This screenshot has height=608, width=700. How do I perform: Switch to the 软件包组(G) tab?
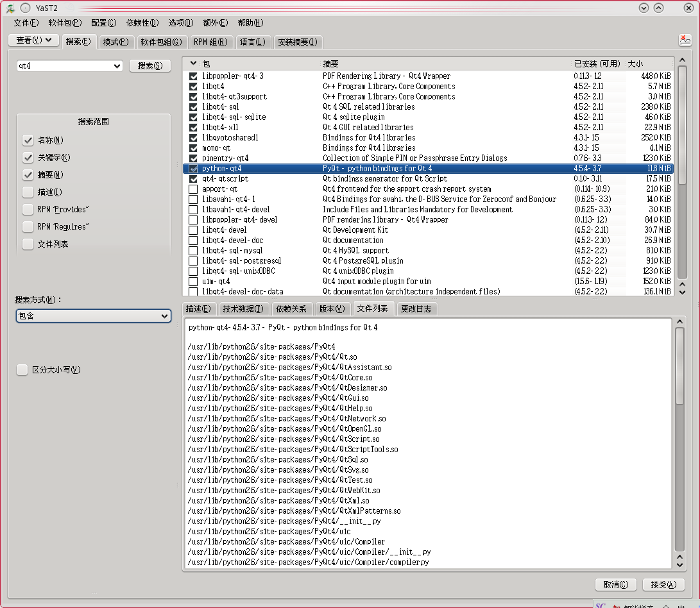(x=161, y=42)
